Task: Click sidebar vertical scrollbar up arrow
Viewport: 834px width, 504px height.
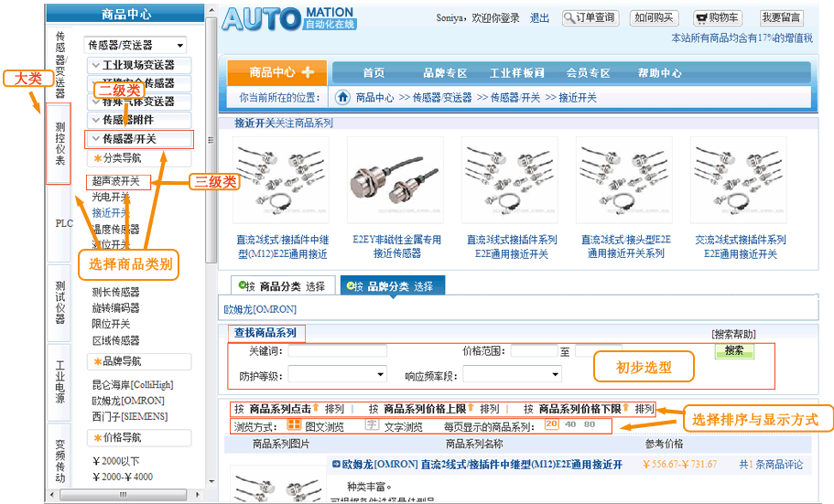Action: point(211,10)
